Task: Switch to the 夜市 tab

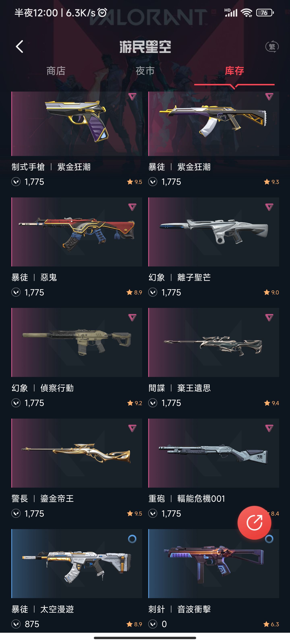Action: 145,71
